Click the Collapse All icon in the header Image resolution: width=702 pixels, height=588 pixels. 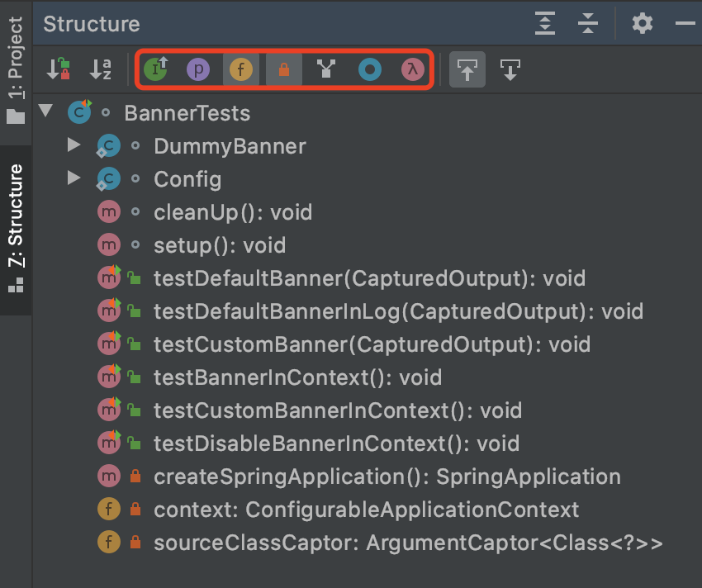pyautogui.click(x=588, y=23)
